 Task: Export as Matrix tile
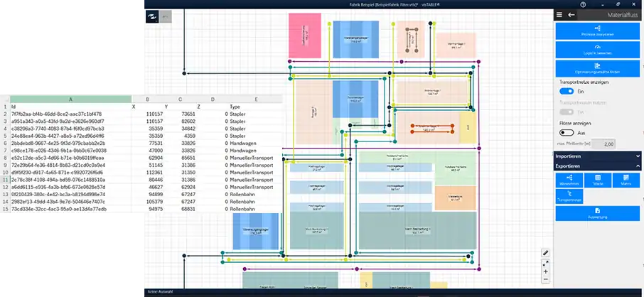coord(626,180)
